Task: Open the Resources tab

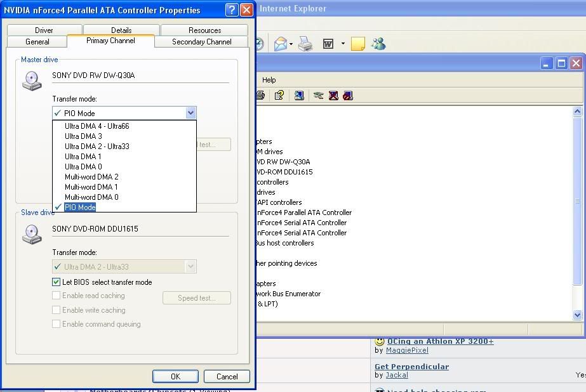Action: 204,30
